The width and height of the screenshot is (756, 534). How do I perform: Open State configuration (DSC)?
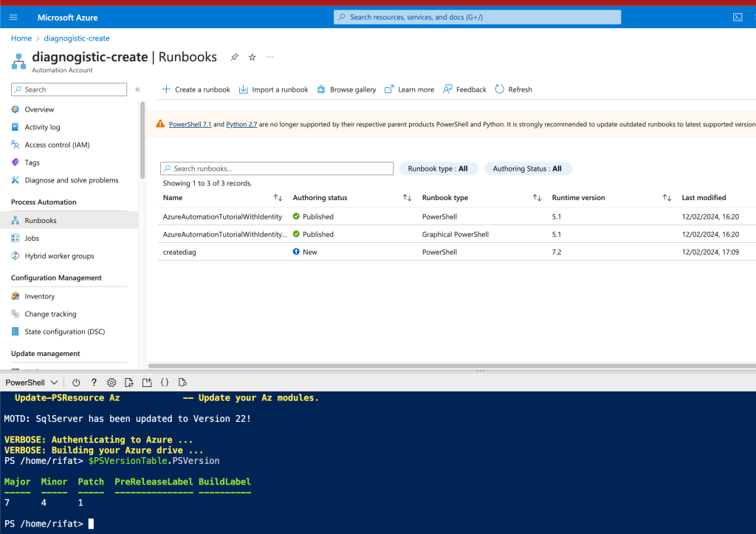tap(65, 332)
